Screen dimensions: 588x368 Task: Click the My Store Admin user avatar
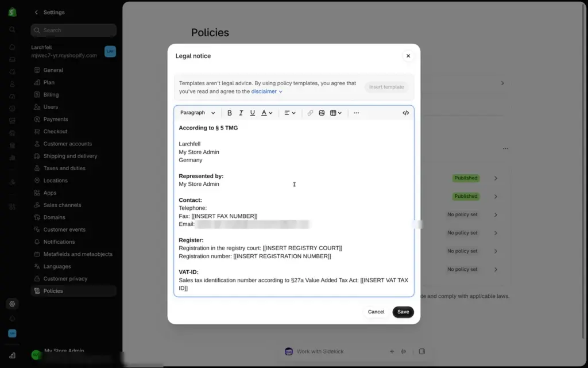pos(36,354)
